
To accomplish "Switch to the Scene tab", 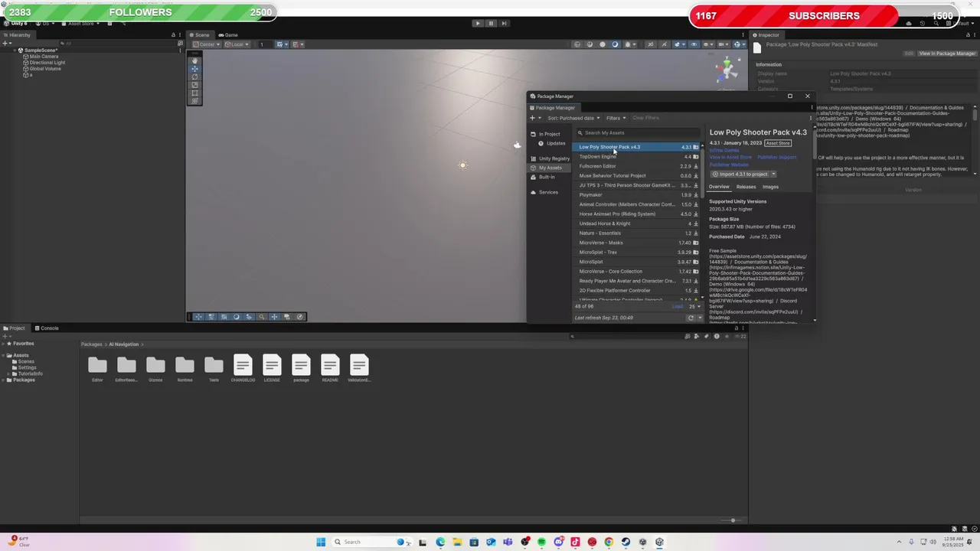I will point(199,35).
